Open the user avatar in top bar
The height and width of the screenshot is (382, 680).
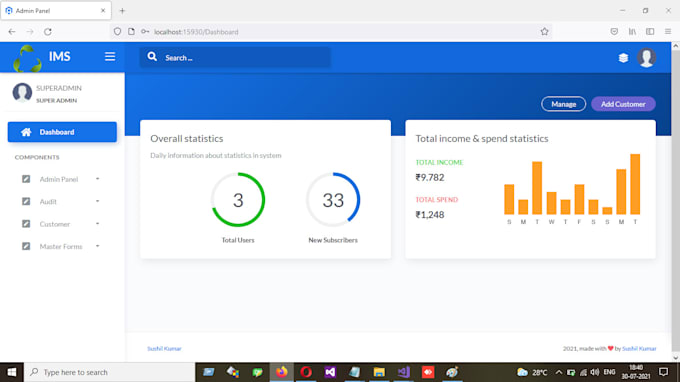click(646, 58)
